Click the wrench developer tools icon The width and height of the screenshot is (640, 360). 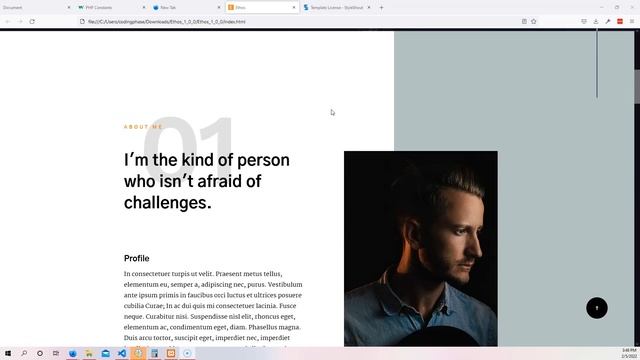(x=608, y=21)
